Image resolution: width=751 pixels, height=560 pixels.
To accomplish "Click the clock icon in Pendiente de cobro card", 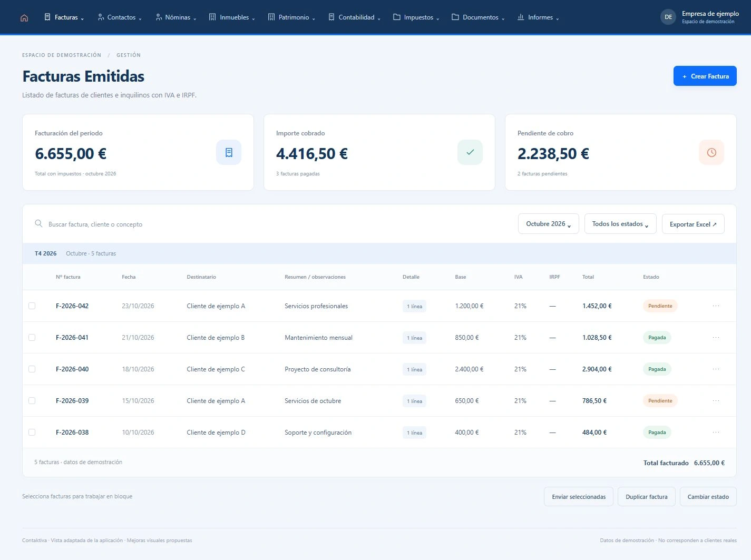I will [711, 152].
